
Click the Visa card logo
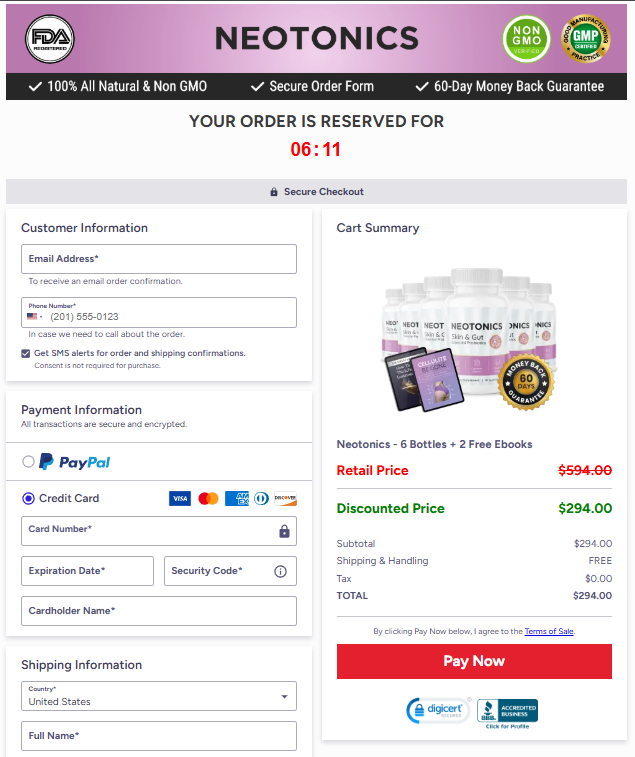coord(180,498)
